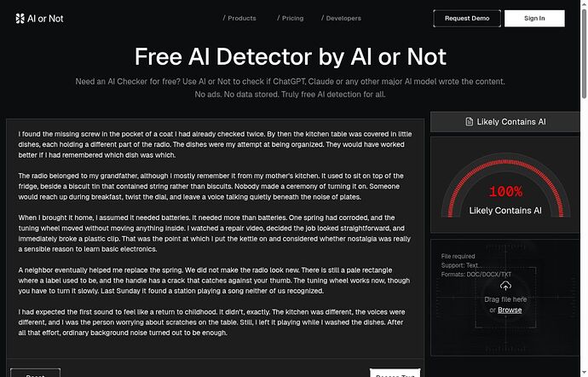Image resolution: width=588 pixels, height=377 pixels.
Task: Click the "Likely Contains AI" header bar text
Action: point(511,122)
